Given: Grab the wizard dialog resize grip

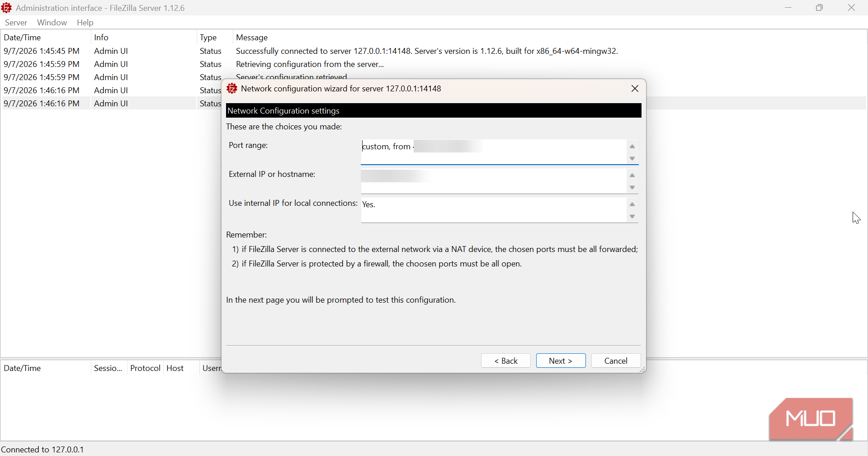Looking at the screenshot, I should tap(642, 370).
